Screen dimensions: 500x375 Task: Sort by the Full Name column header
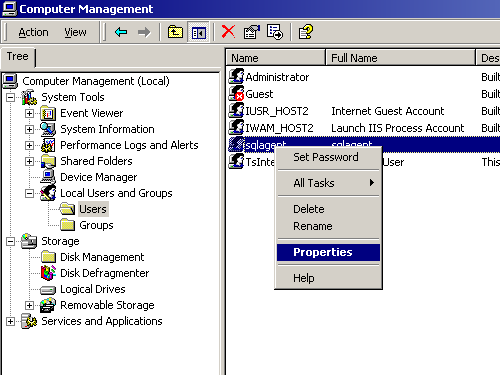click(x=401, y=58)
